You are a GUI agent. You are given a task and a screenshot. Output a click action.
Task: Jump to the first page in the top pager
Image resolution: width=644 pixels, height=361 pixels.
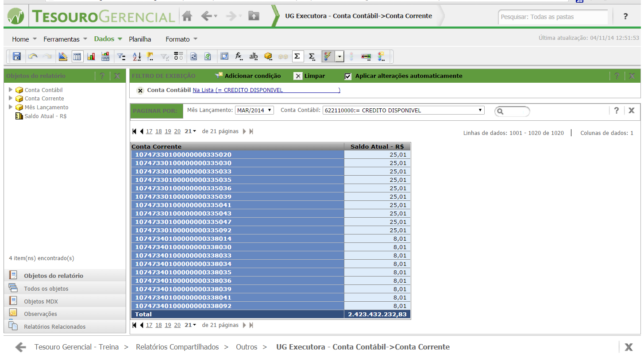tap(135, 131)
